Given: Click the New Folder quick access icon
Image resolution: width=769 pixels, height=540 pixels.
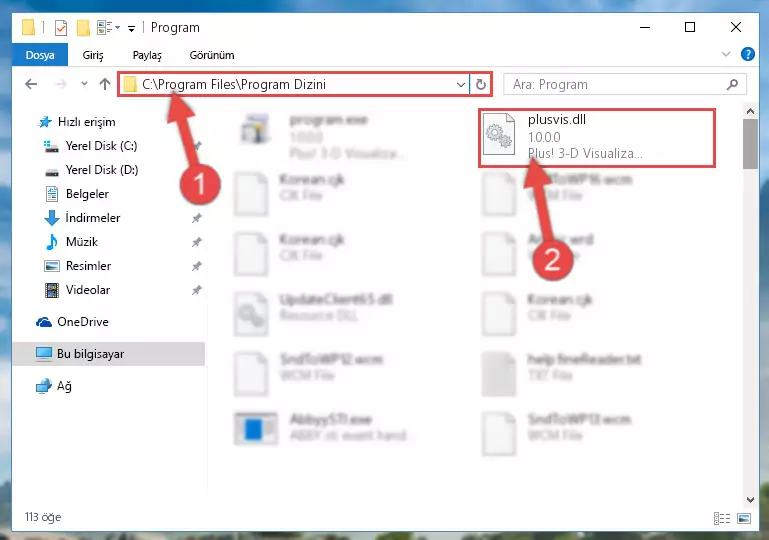Looking at the screenshot, I should (83, 28).
